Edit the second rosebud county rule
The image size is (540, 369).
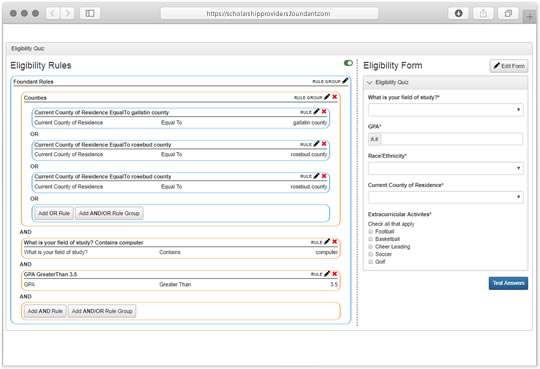[316, 176]
